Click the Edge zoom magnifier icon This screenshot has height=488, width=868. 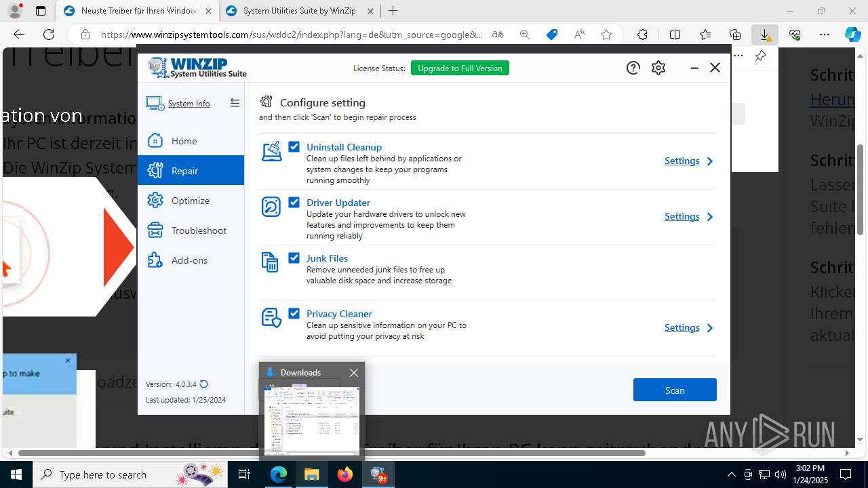pyautogui.click(x=525, y=35)
